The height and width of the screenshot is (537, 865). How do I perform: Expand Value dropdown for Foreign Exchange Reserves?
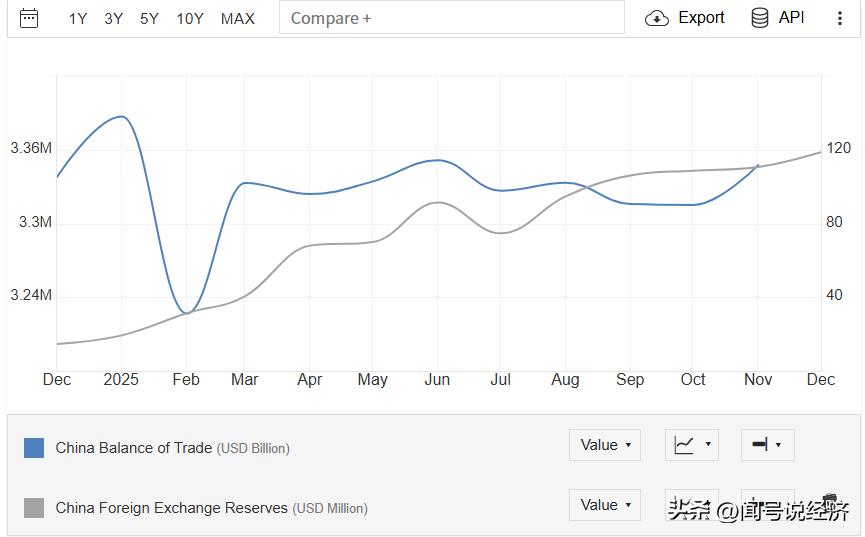click(x=605, y=505)
